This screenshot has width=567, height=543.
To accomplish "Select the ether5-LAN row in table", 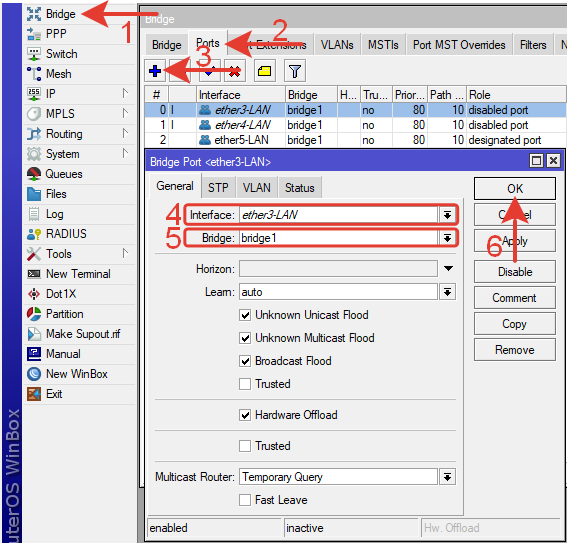I will [355, 140].
